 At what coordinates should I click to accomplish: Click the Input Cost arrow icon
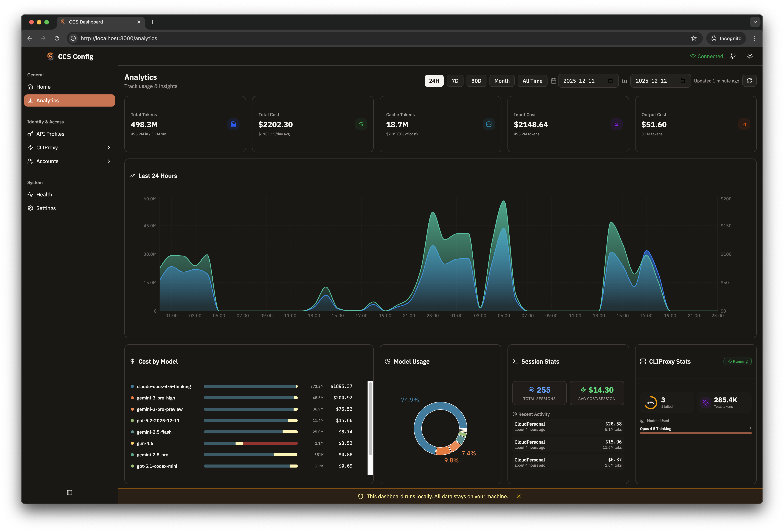pyautogui.click(x=616, y=124)
